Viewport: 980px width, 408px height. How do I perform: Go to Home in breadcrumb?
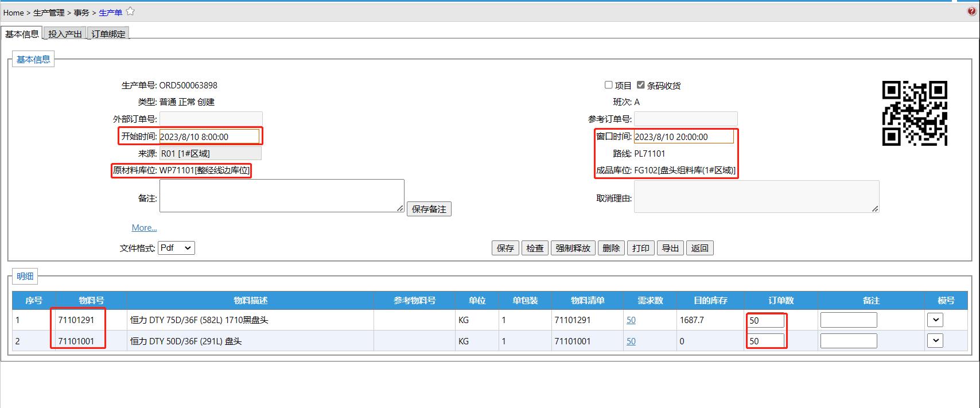[x=14, y=13]
